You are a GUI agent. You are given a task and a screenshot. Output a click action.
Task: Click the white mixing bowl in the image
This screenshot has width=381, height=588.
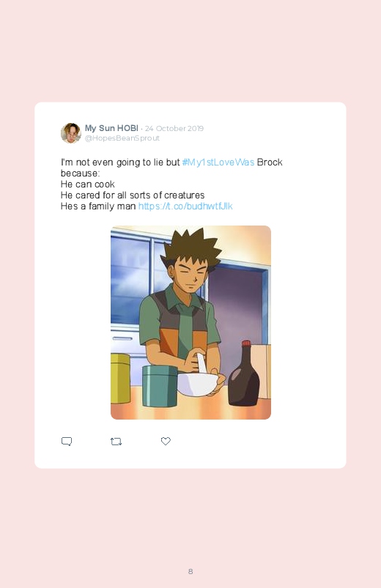tap(197, 384)
